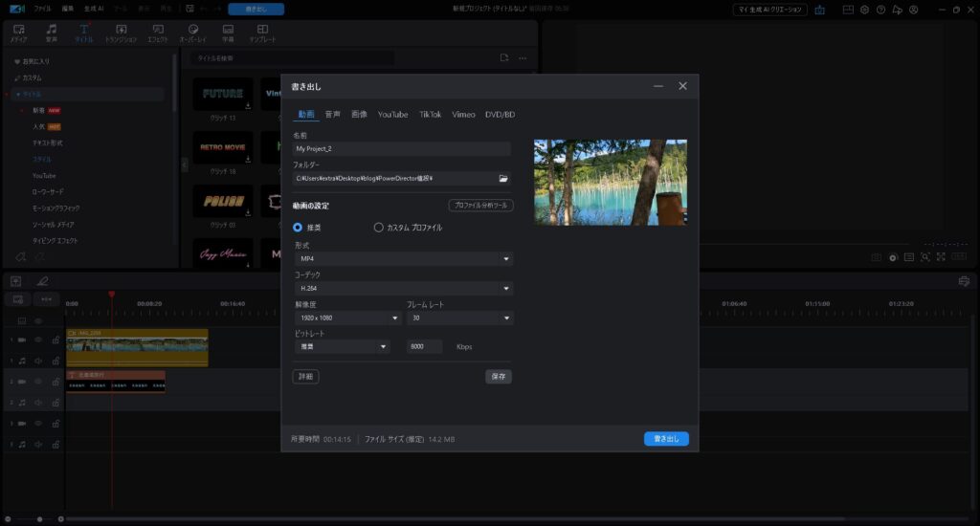Expand the 形式 MP4 format dropdown
Viewport: 980px width, 526px height.
(403, 259)
